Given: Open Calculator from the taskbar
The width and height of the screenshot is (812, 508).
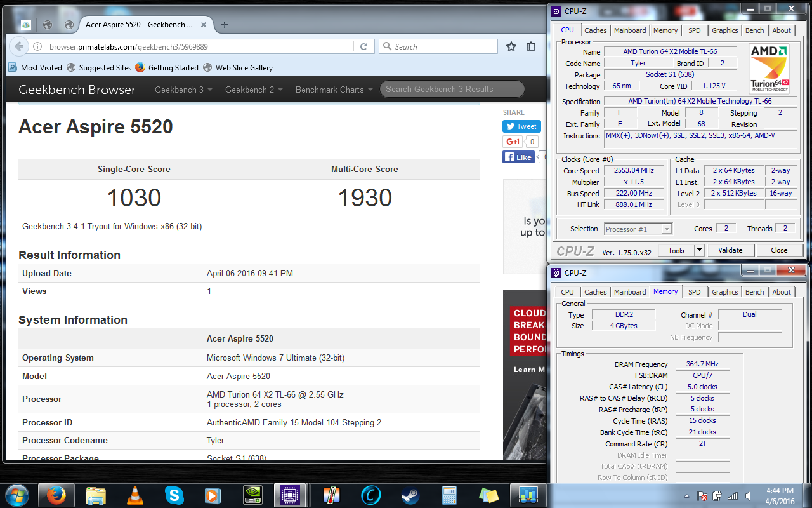Looking at the screenshot, I should tap(450, 495).
